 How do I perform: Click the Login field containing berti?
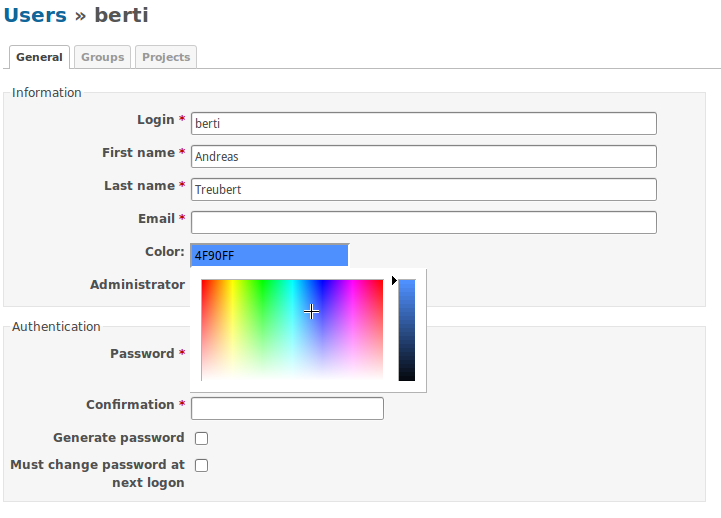423,123
